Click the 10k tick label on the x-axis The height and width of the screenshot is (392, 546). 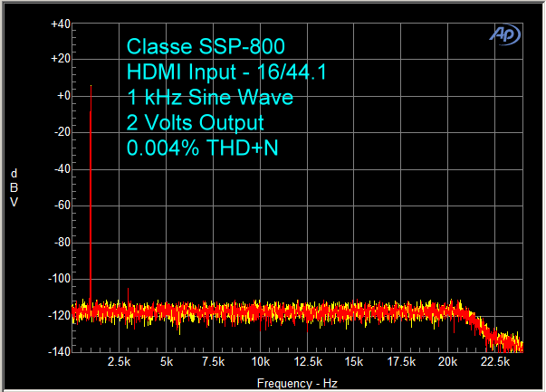[260, 363]
